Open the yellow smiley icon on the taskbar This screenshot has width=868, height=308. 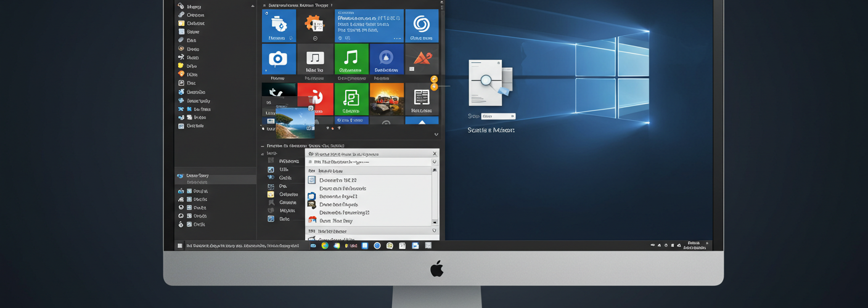(x=390, y=246)
